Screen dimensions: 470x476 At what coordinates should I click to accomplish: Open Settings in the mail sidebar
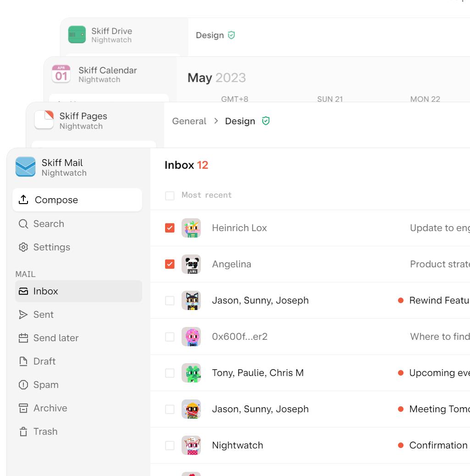point(51,247)
